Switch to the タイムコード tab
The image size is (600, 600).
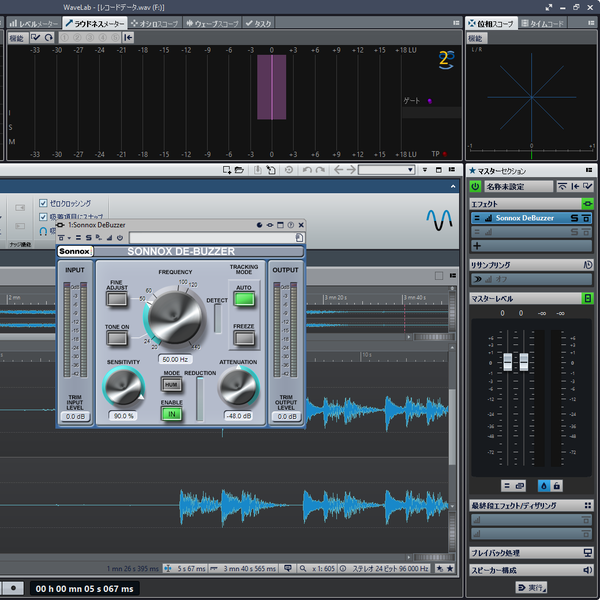click(542, 24)
